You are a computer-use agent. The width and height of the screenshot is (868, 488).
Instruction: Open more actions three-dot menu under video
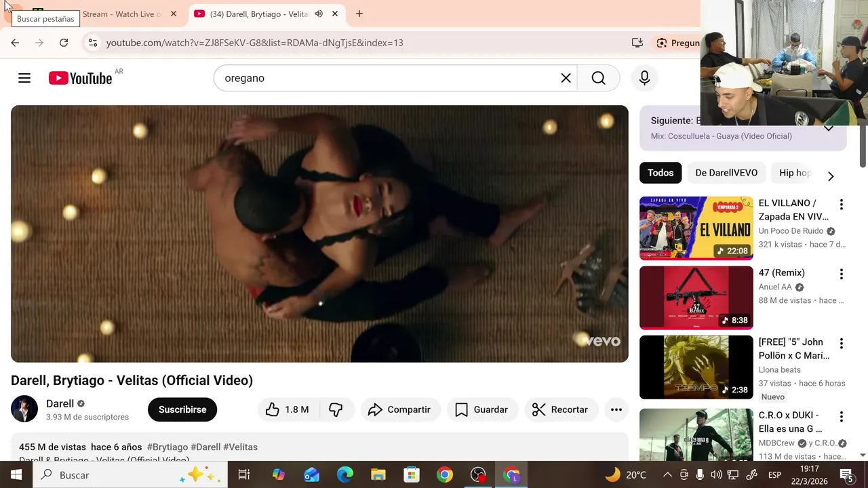click(x=616, y=409)
